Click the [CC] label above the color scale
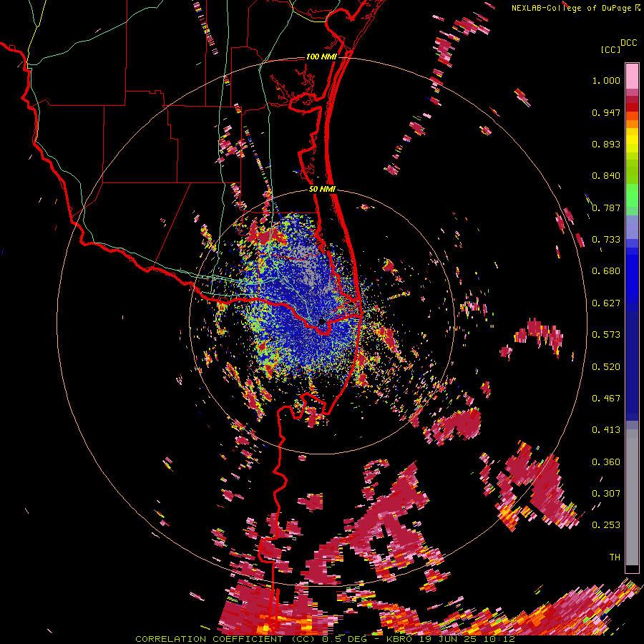Screen dimensions: 644x644 point(610,49)
